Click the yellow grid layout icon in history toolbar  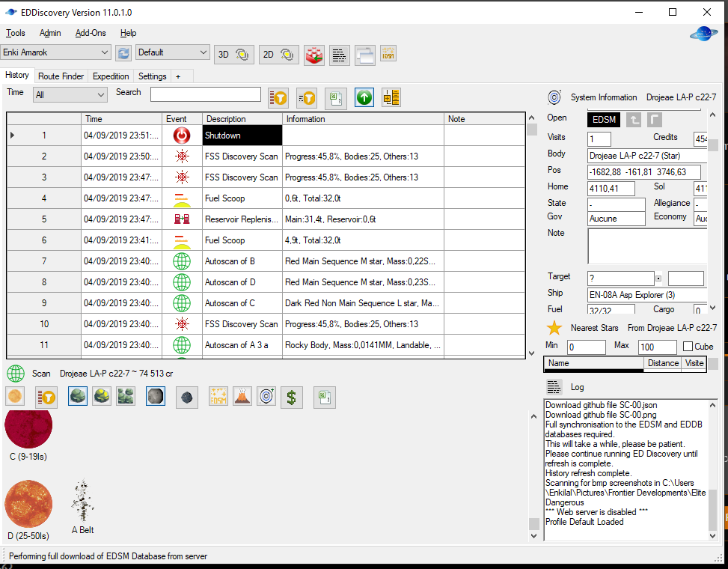[x=391, y=97]
